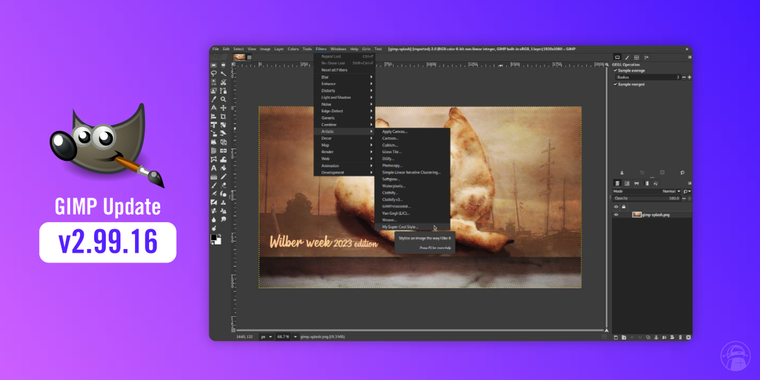Select the Fuzzy Select wand tool

pyautogui.click(x=223, y=74)
